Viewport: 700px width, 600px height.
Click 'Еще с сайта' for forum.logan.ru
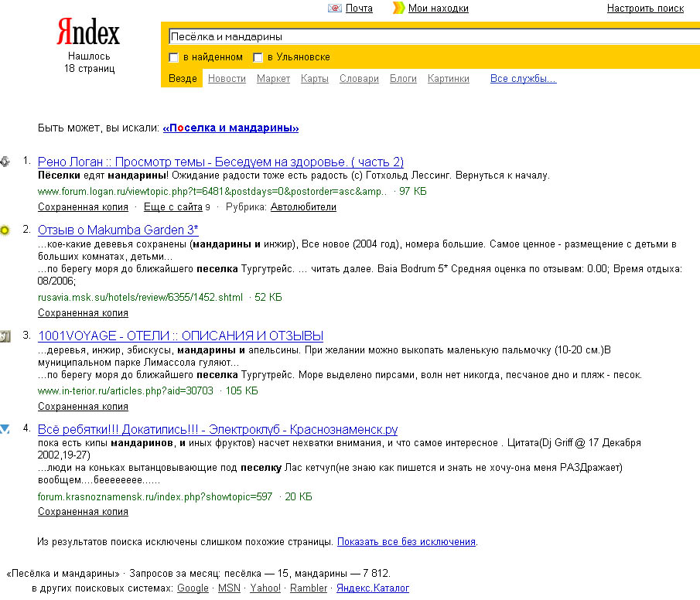(x=173, y=207)
